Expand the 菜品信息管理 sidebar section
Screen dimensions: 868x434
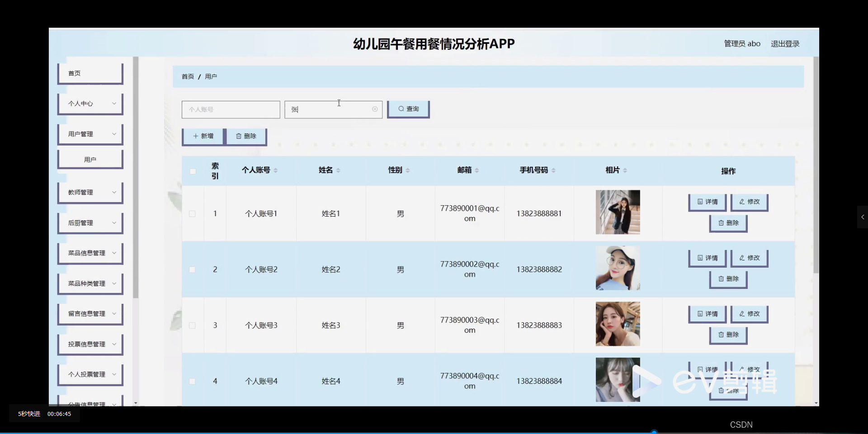click(x=90, y=253)
